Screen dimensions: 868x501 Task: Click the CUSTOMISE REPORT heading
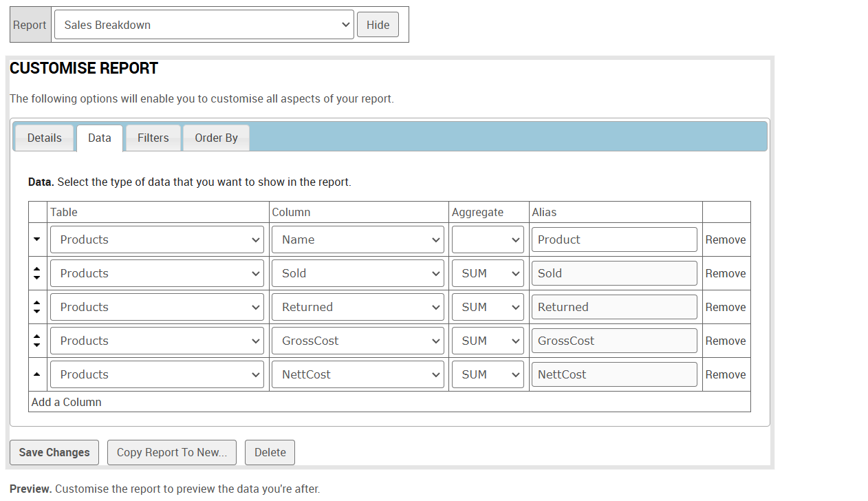[84, 68]
